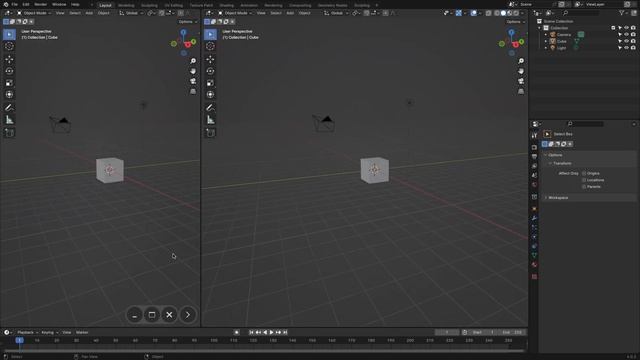This screenshot has width=640, height=360.
Task: Toggle visibility eye of Collection in outliner
Action: pos(626,28)
